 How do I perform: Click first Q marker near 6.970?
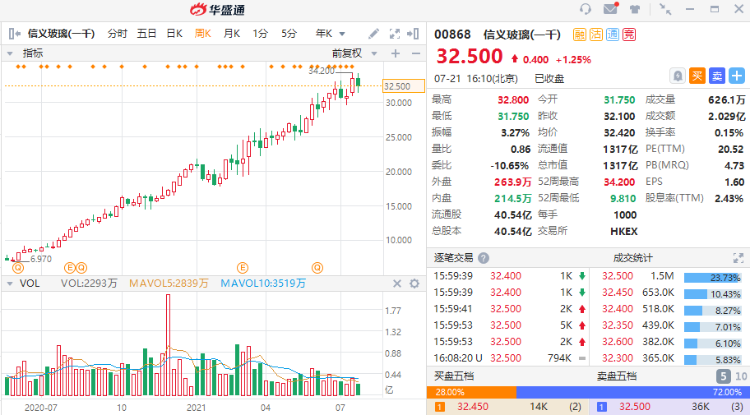click(x=18, y=268)
